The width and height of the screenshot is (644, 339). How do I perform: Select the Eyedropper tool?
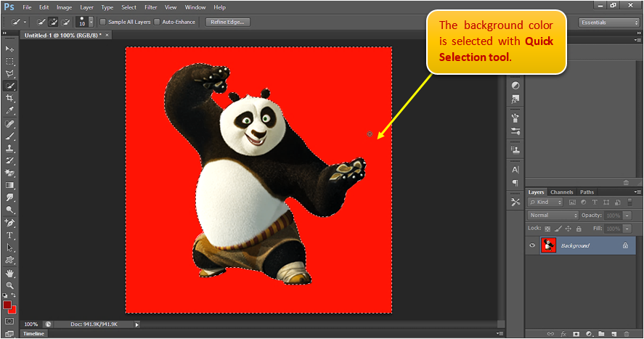[9, 110]
